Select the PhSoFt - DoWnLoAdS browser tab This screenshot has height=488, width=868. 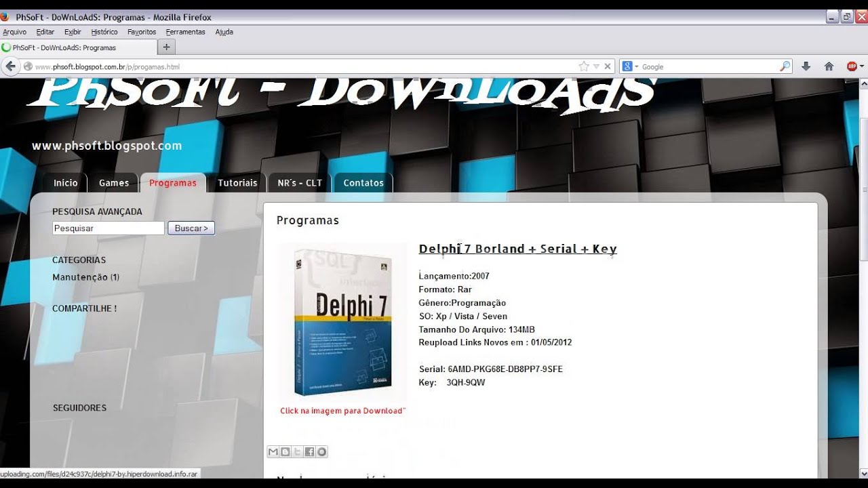[78, 47]
